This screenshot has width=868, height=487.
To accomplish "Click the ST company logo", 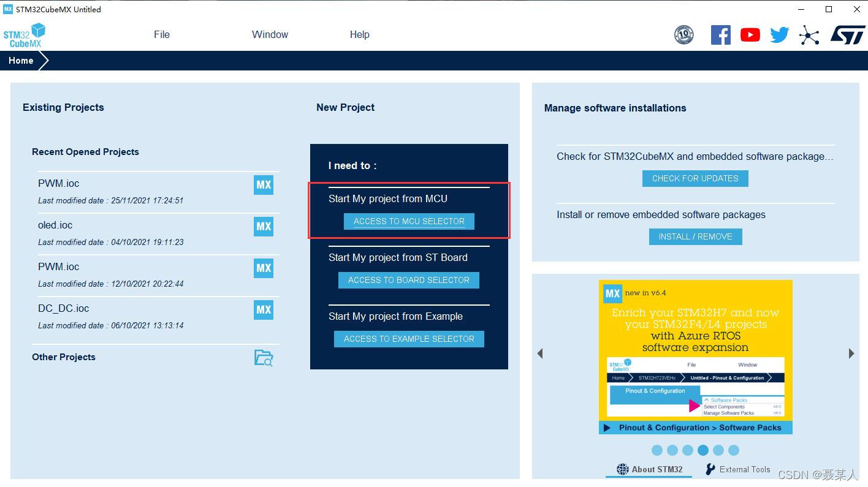I will coord(847,35).
